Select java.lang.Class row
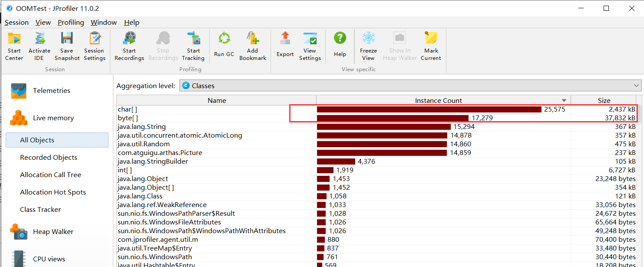The image size is (644, 267). tap(376, 196)
